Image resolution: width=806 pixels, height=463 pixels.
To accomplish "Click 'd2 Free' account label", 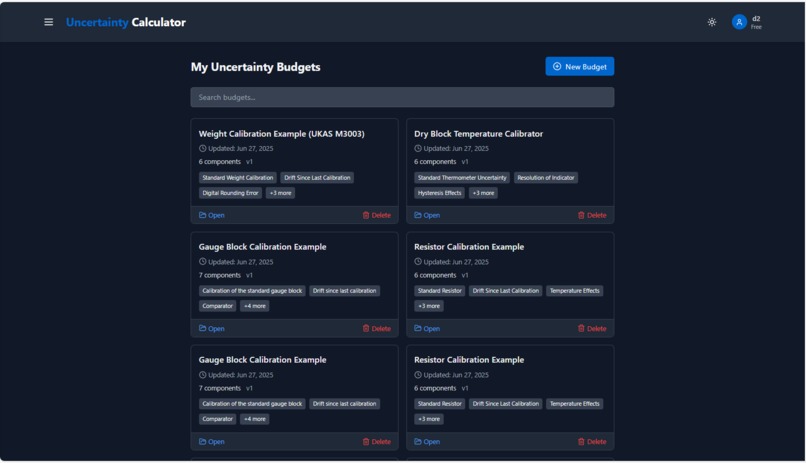I will (756, 23).
